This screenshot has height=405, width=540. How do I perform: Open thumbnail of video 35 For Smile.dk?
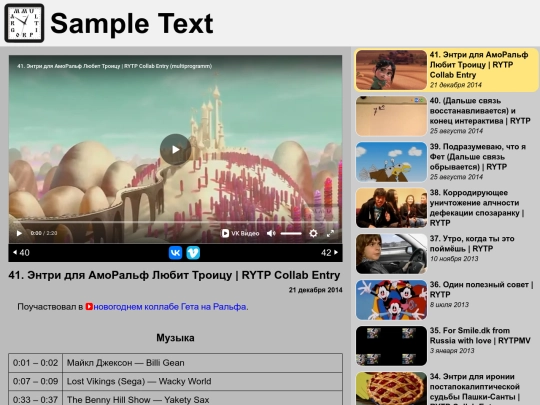391,346
